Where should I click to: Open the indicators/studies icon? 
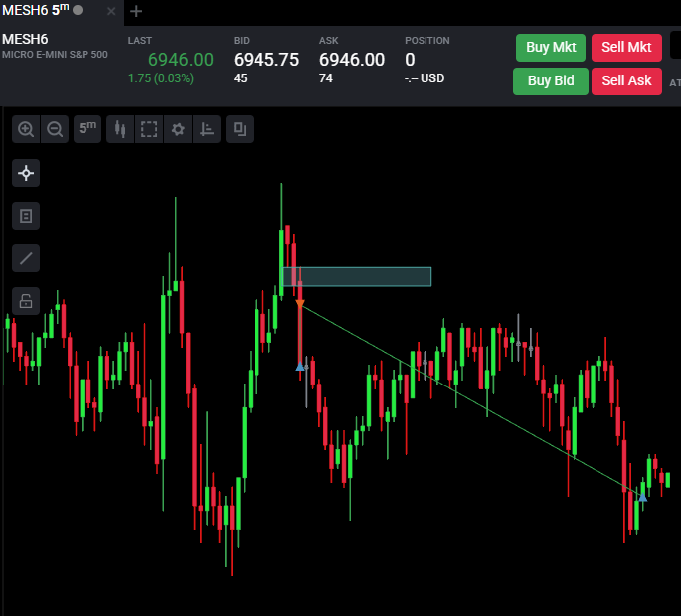pos(207,129)
